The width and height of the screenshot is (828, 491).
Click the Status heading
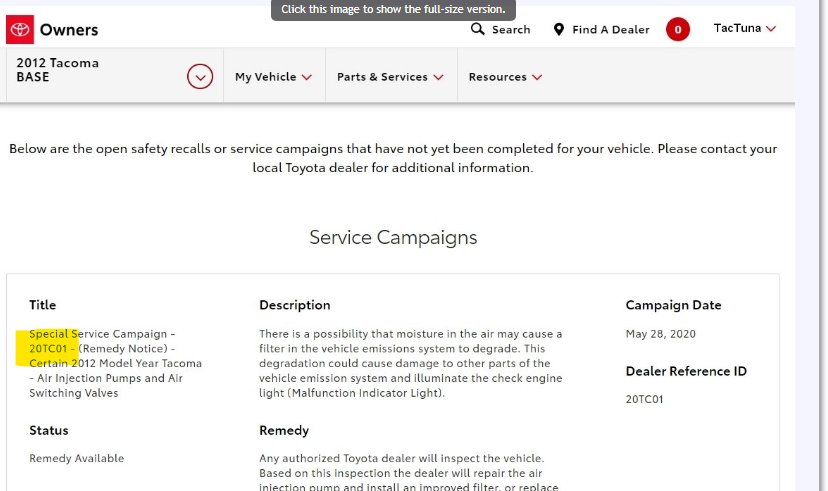click(49, 430)
